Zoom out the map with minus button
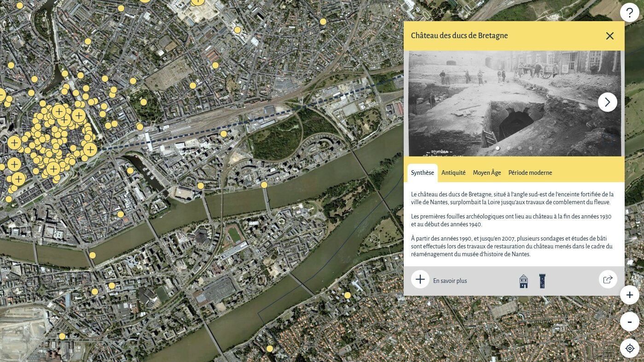Image resolution: width=644 pixels, height=362 pixels. coord(629,322)
